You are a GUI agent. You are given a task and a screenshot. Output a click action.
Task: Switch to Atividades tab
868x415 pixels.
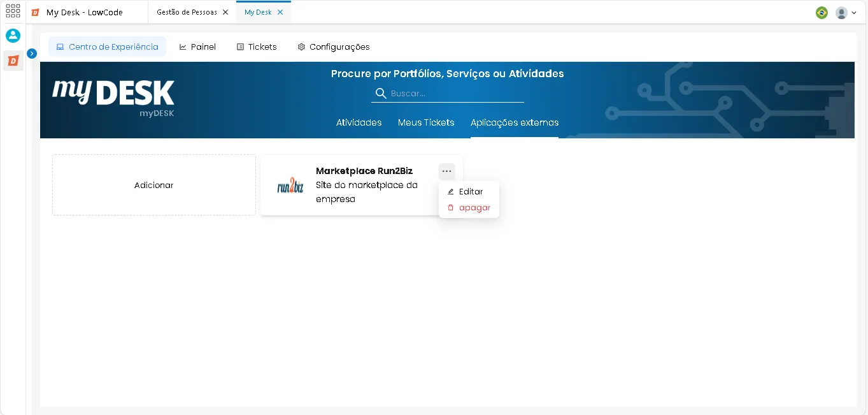(359, 122)
